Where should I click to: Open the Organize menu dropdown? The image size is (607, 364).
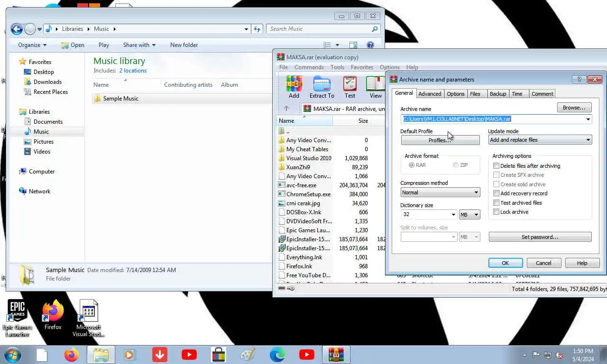(x=32, y=45)
